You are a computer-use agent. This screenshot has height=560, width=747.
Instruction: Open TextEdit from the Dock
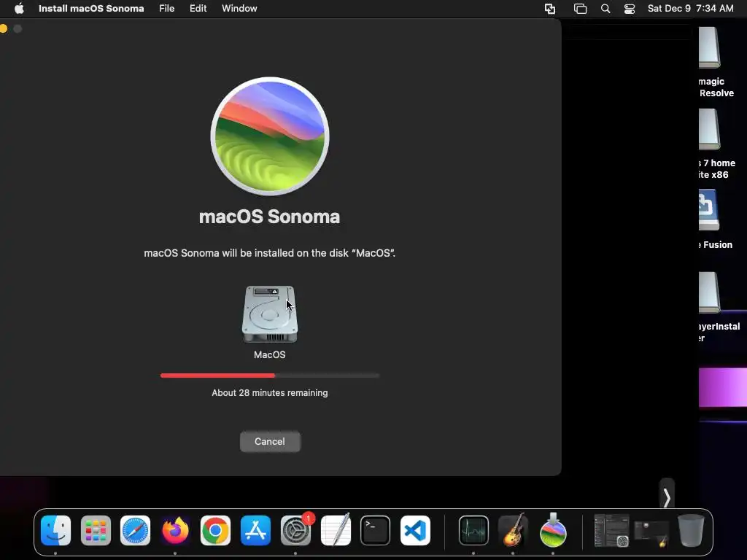coord(336,531)
